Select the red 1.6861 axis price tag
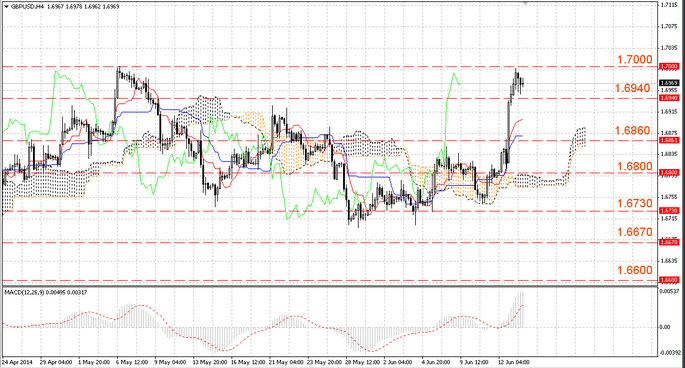Viewport: 685px width, 368px height. click(x=669, y=140)
